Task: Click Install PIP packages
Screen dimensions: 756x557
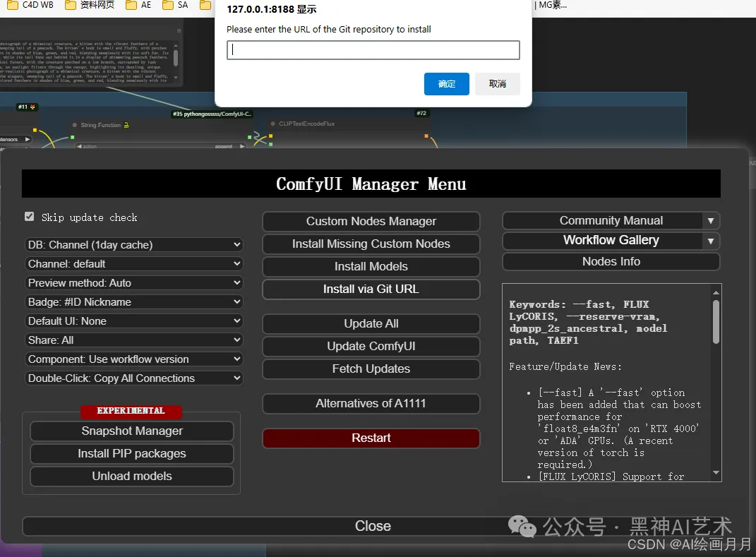Action: tap(131, 454)
